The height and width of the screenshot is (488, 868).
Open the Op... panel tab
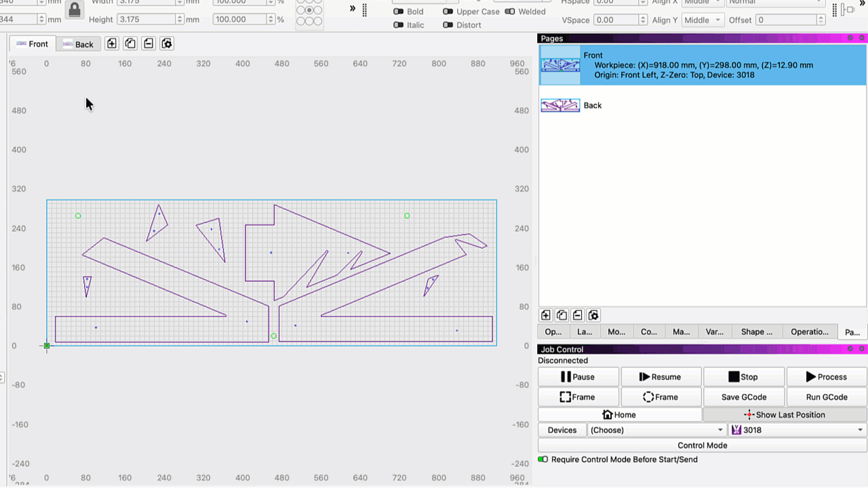[x=553, y=331]
